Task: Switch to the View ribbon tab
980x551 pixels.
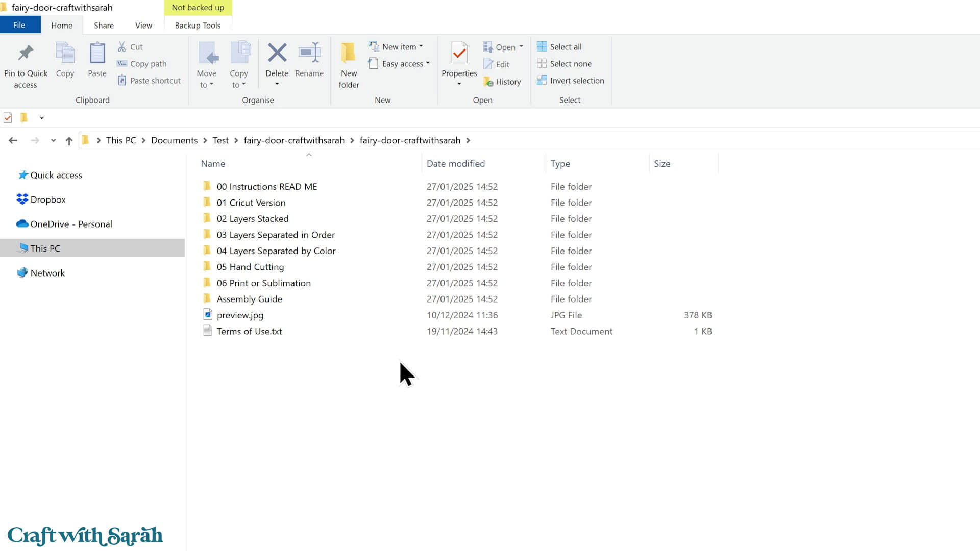Action: click(143, 26)
